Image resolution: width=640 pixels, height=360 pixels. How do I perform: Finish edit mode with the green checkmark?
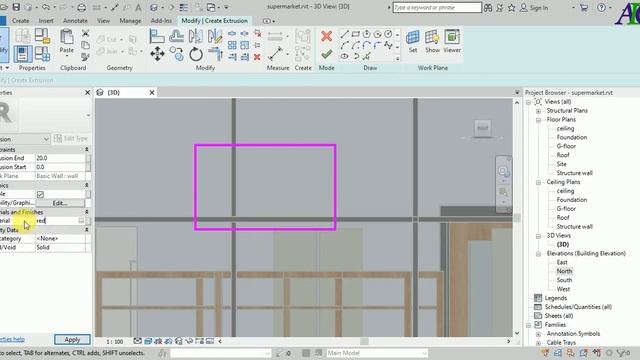327,54
